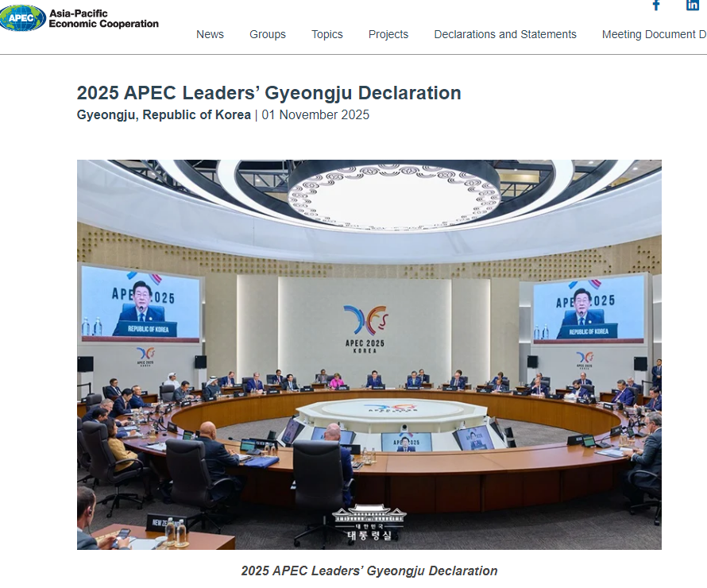Open the APEC Facebook page icon

(656, 5)
